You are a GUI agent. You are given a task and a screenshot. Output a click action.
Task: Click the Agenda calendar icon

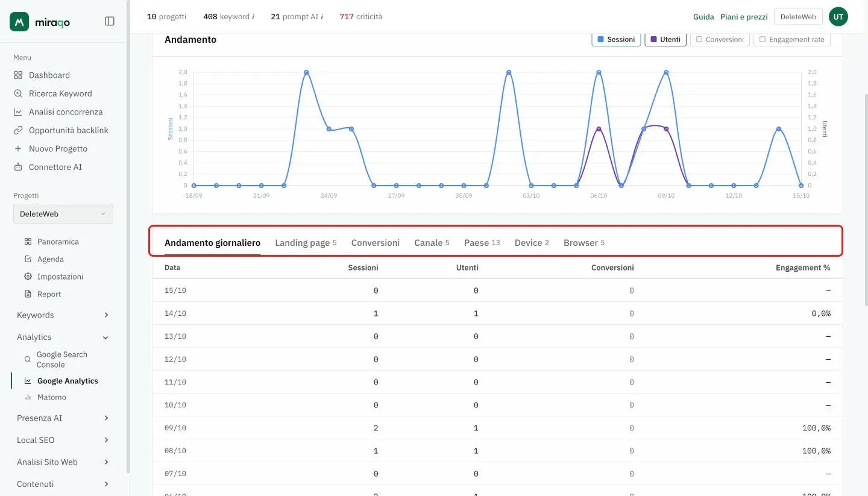(x=28, y=259)
